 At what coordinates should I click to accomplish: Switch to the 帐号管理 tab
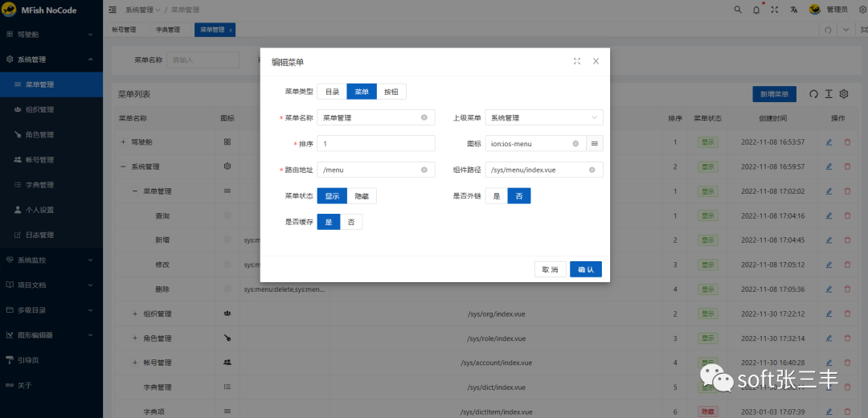[124, 30]
